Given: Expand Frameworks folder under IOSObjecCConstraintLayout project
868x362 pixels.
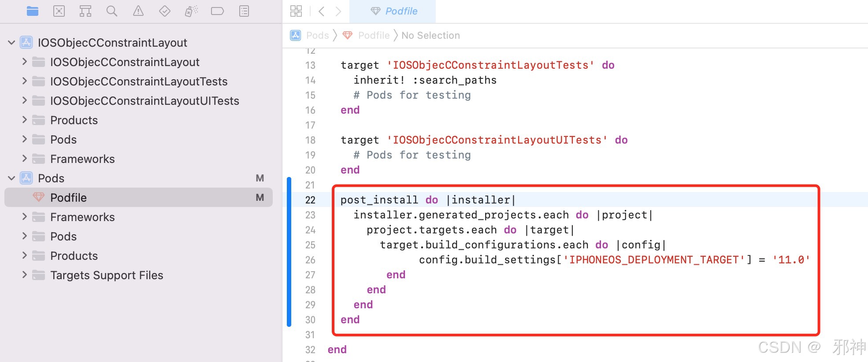Looking at the screenshot, I should tap(25, 159).
